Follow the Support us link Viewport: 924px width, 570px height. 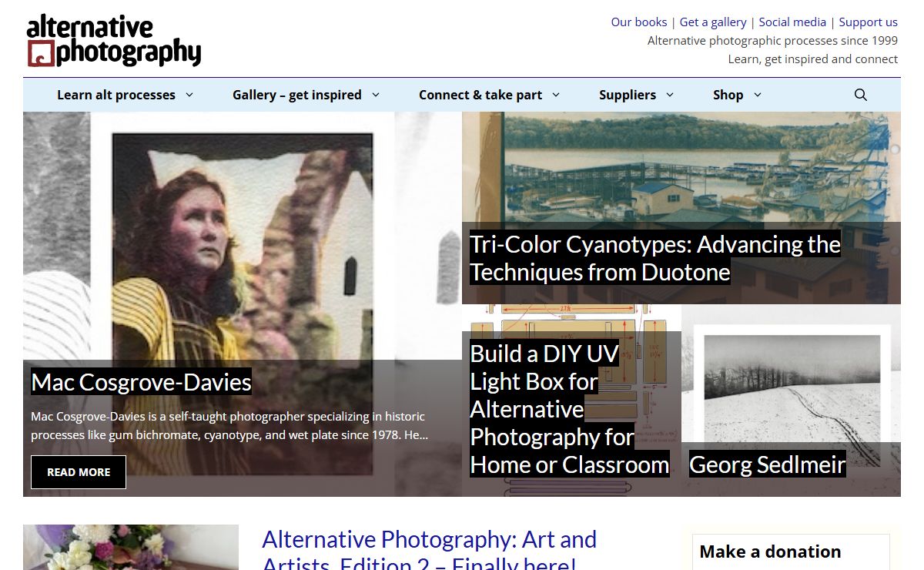[x=869, y=22]
